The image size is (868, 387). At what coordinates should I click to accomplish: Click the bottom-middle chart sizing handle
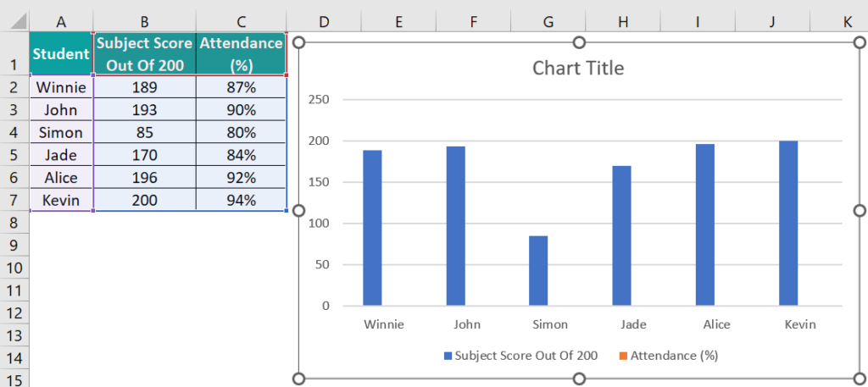(579, 379)
